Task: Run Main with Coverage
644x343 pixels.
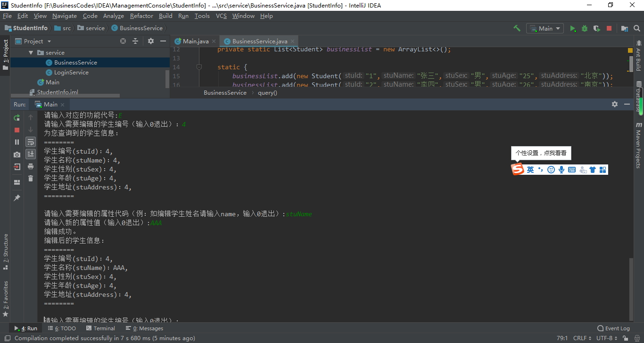Action: point(596,28)
